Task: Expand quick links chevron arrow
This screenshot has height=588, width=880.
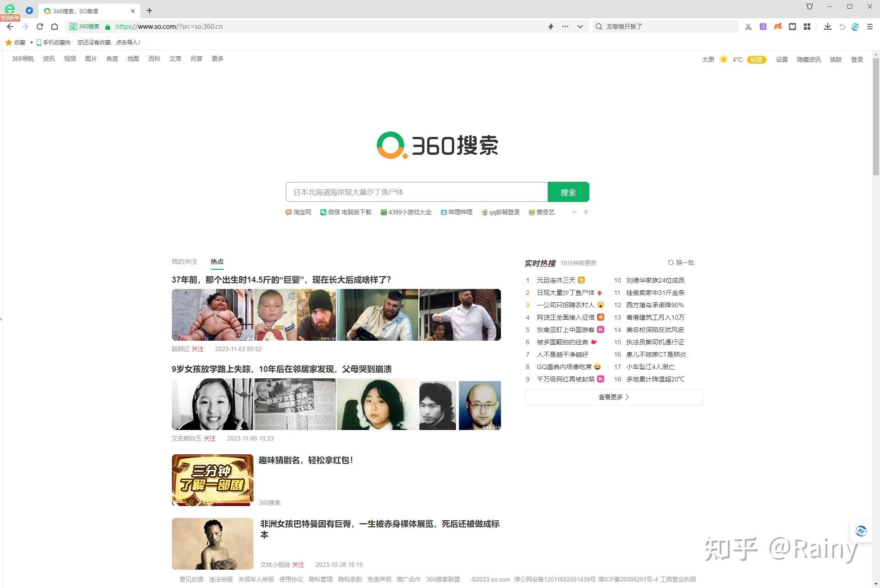Action: (574, 212)
